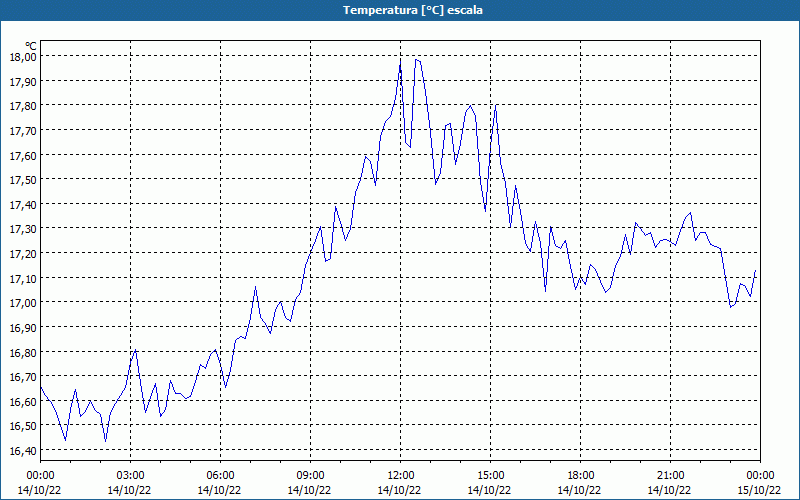Click the 16,80 y-axis label
Viewport: 800px width, 500px height.
click(23, 352)
